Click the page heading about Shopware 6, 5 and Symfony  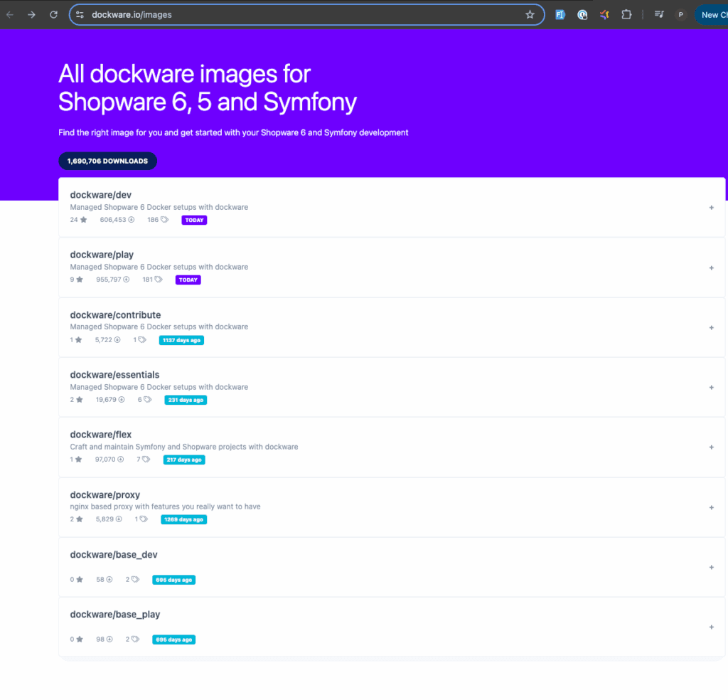pos(208,87)
